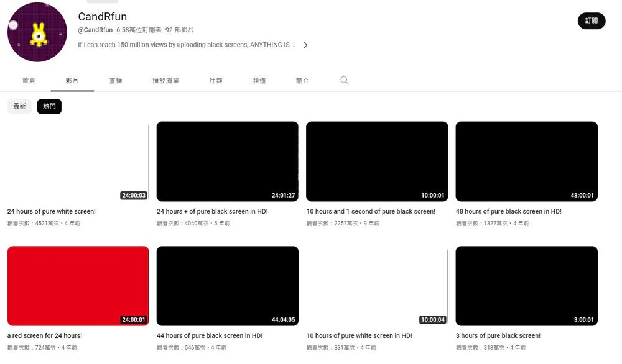Open the 社群 tab
This screenshot has width=622, height=364.
[215, 80]
